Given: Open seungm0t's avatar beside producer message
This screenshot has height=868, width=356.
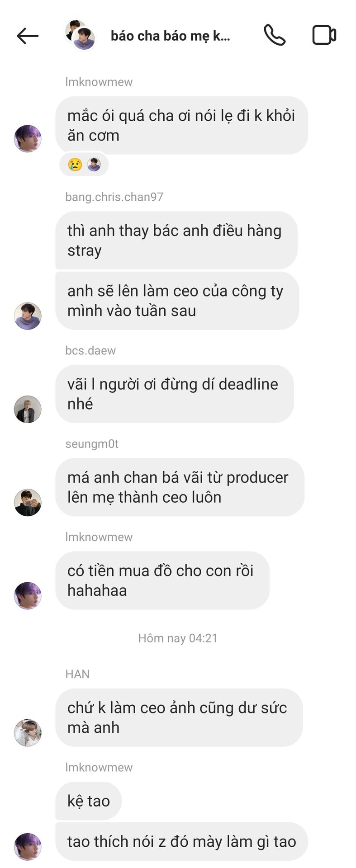Looking at the screenshot, I should point(28,502).
